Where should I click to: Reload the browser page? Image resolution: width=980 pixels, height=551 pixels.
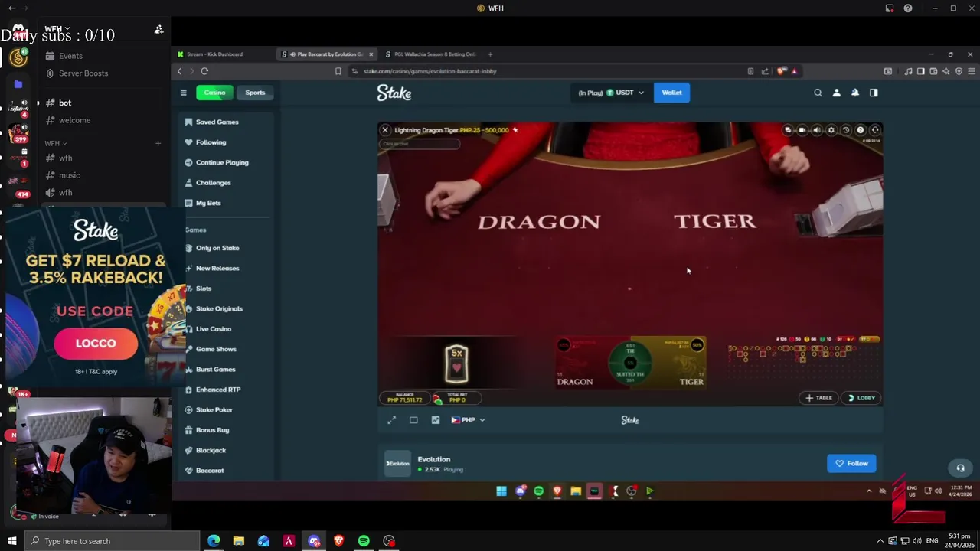point(204,71)
